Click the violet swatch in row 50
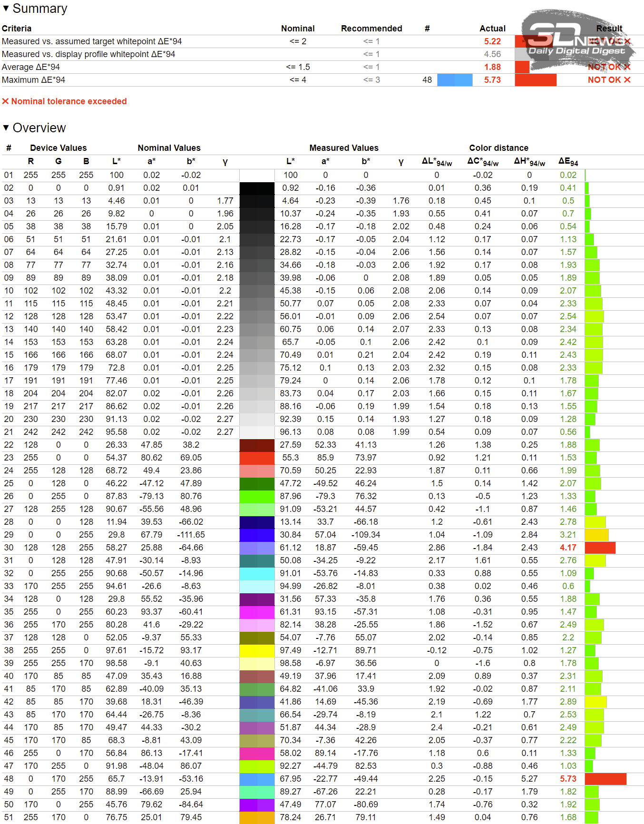Image resolution: width=644 pixels, height=824 pixels. tap(257, 804)
